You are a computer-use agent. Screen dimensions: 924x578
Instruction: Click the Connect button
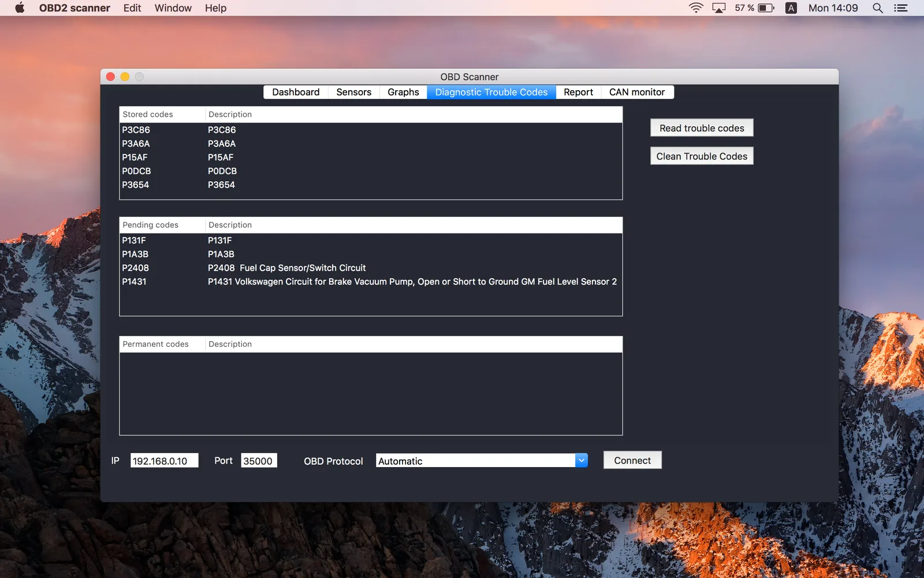pos(632,461)
